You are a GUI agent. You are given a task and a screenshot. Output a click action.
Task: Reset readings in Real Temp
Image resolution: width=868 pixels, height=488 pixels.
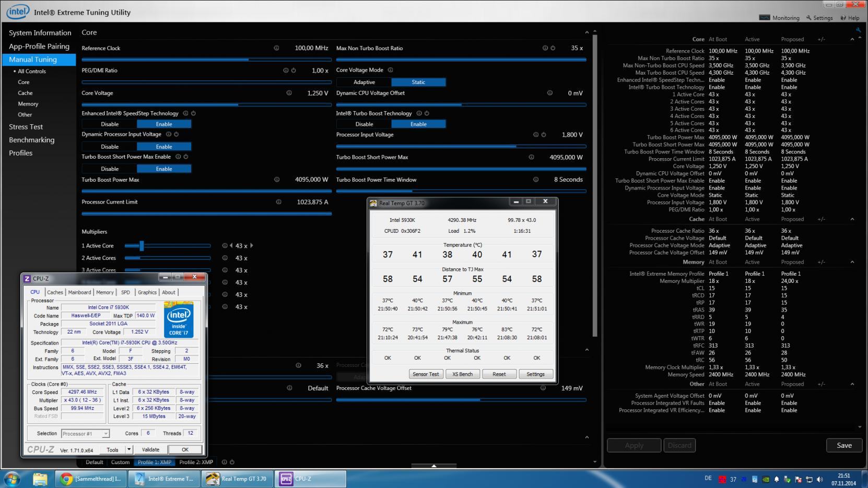(x=499, y=374)
